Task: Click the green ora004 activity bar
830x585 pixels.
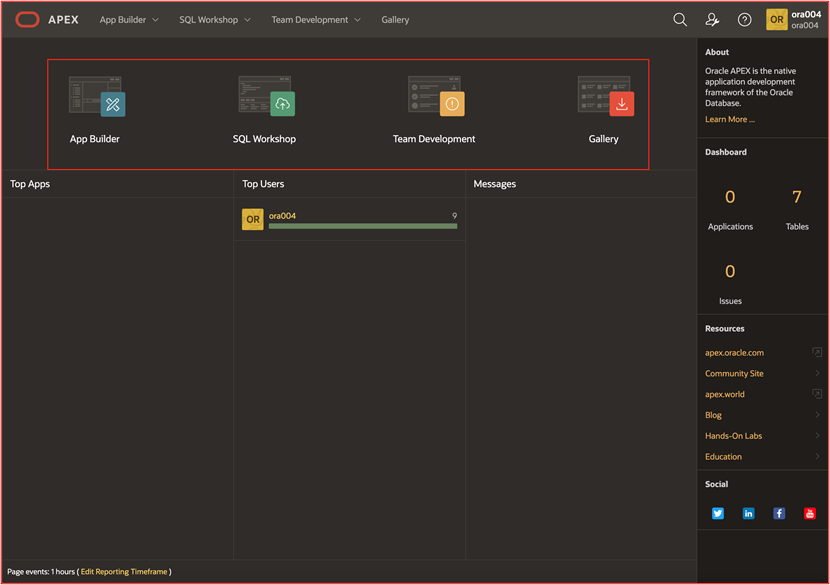Action: point(363,226)
